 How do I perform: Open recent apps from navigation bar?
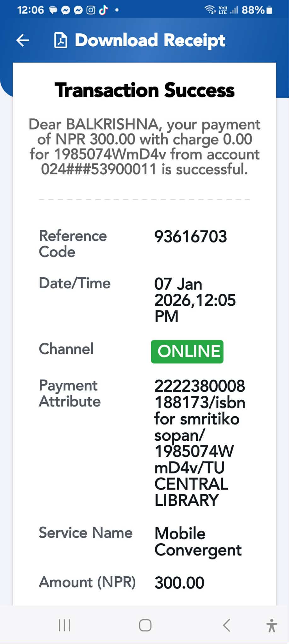pos(65,625)
